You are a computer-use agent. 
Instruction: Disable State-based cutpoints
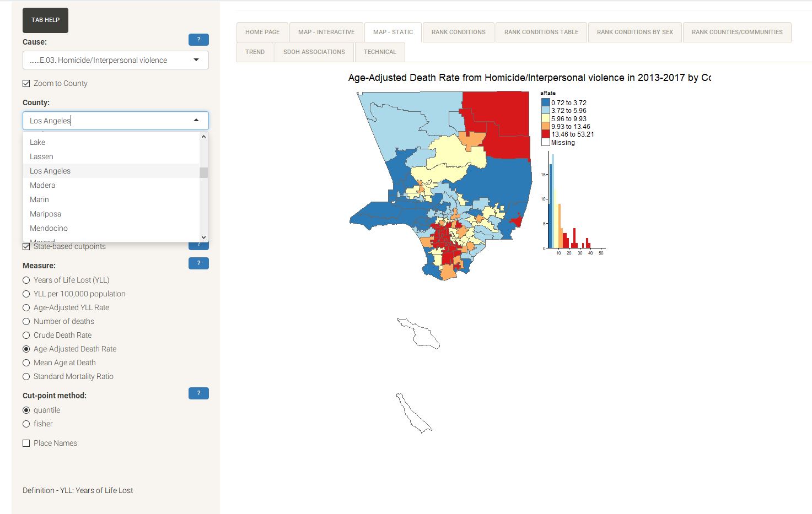(26, 246)
